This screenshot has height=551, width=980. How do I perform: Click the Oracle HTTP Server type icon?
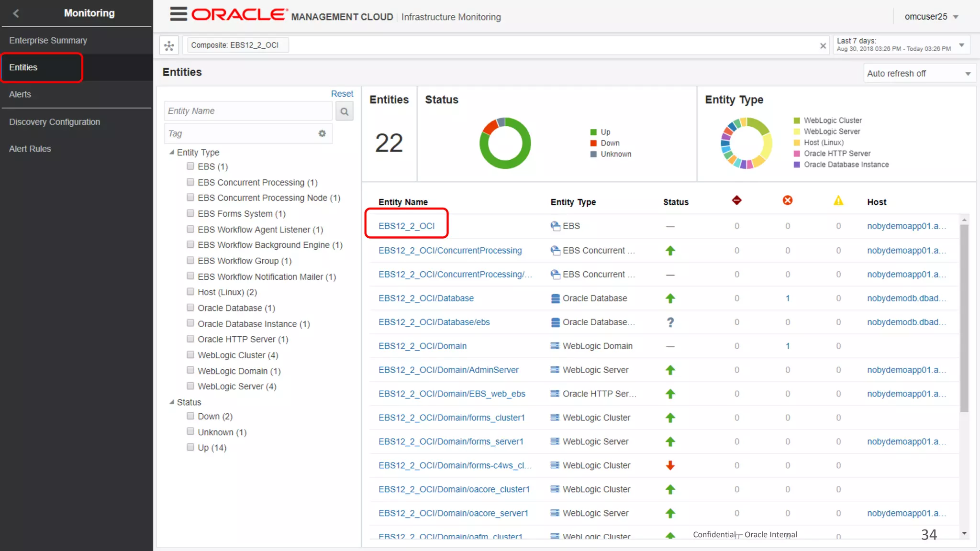tap(555, 394)
